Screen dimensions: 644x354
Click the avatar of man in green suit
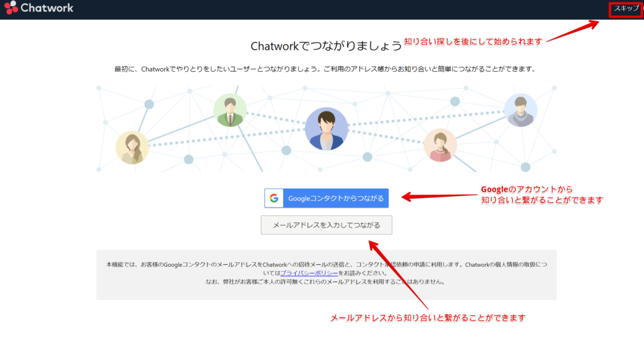230,110
